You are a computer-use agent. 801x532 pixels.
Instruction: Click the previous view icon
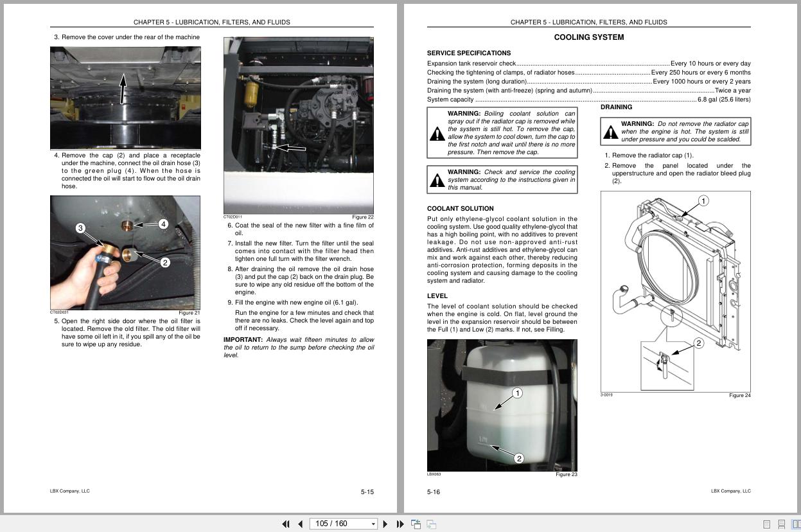point(416,524)
